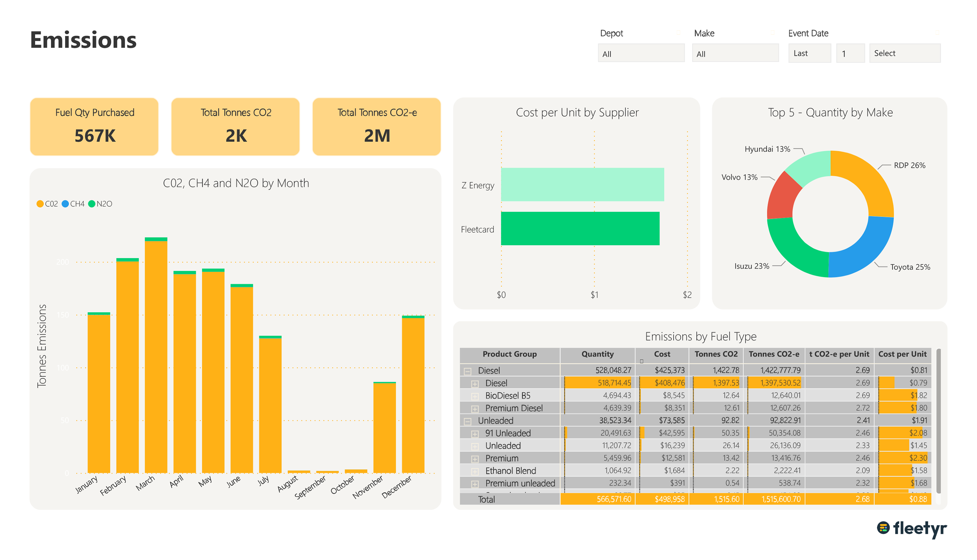The image size is (977, 560).
Task: Collapse the Diesel product group row
Action: click(467, 371)
